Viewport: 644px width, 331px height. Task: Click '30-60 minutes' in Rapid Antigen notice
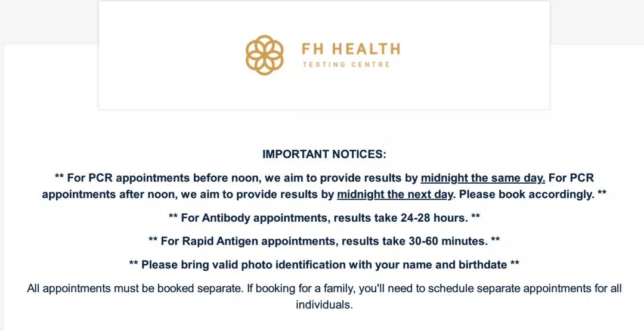pos(448,241)
